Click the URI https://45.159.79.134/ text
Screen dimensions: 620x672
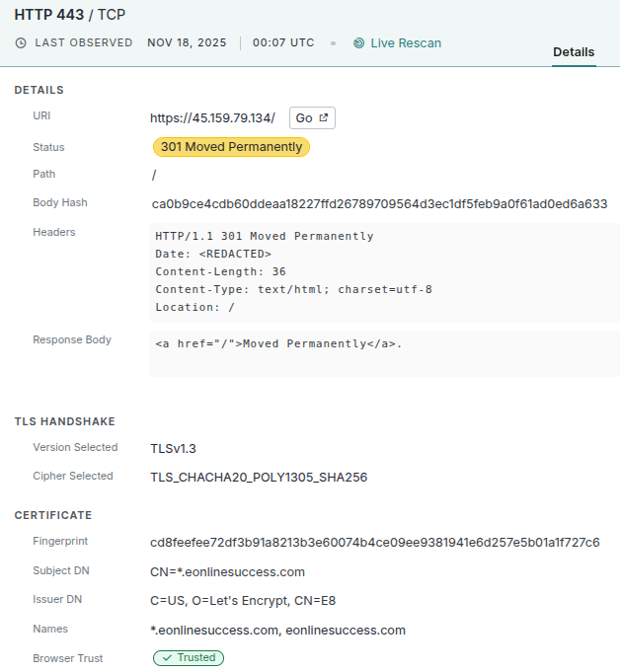[x=212, y=118]
